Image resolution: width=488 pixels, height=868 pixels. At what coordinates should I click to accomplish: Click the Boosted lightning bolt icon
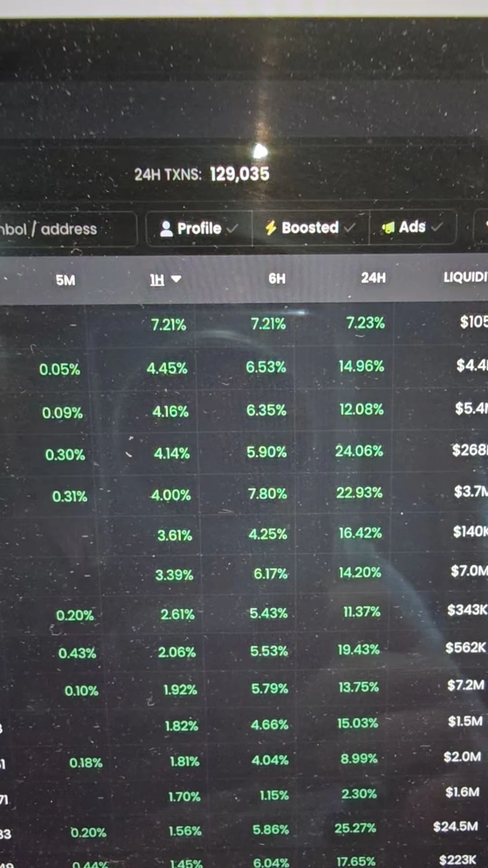pyautogui.click(x=271, y=228)
